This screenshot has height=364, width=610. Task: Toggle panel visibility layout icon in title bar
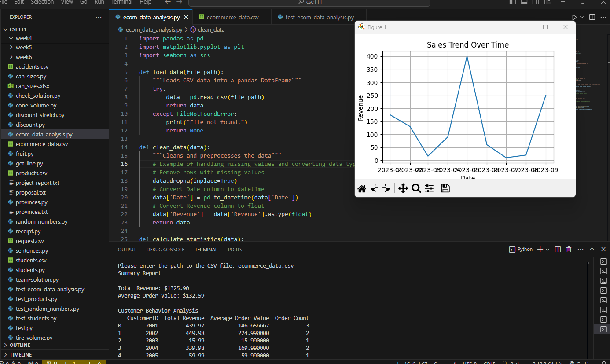(524, 2)
